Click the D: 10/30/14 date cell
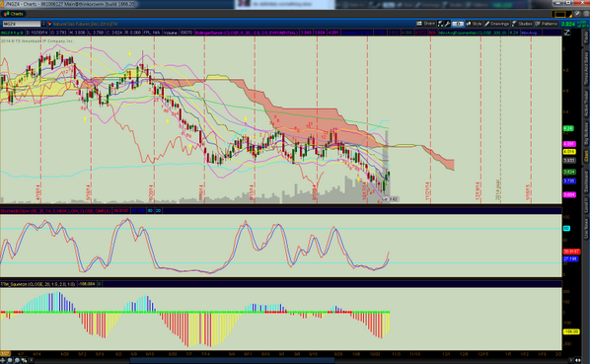 click(x=37, y=33)
